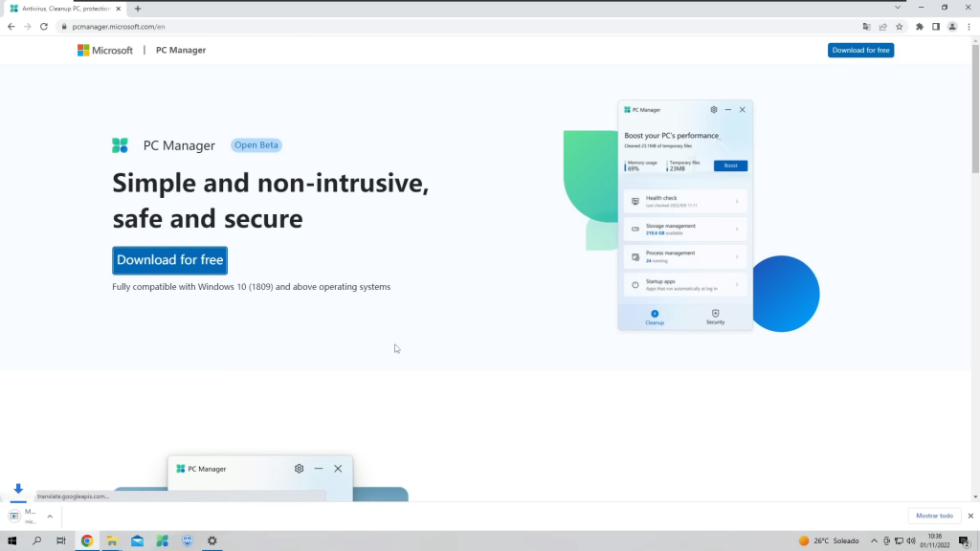Viewport: 980px width, 551px height.
Task: Click Mostrar todo in the downloads bar
Action: click(x=934, y=516)
